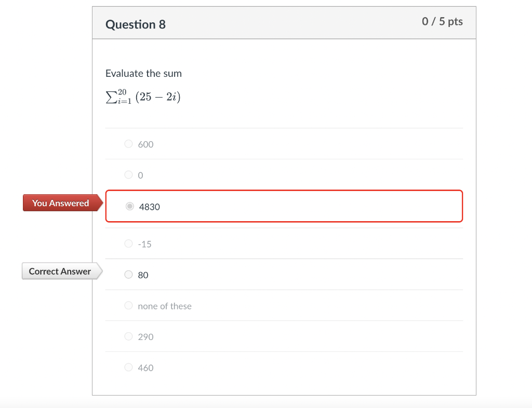Select the 600 radio button
Image resolution: width=532 pixels, height=408 pixels.
pyautogui.click(x=129, y=144)
